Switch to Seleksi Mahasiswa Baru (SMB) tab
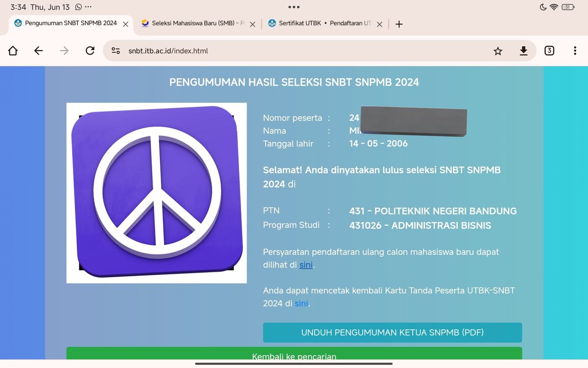This screenshot has width=588, height=368. [198, 23]
